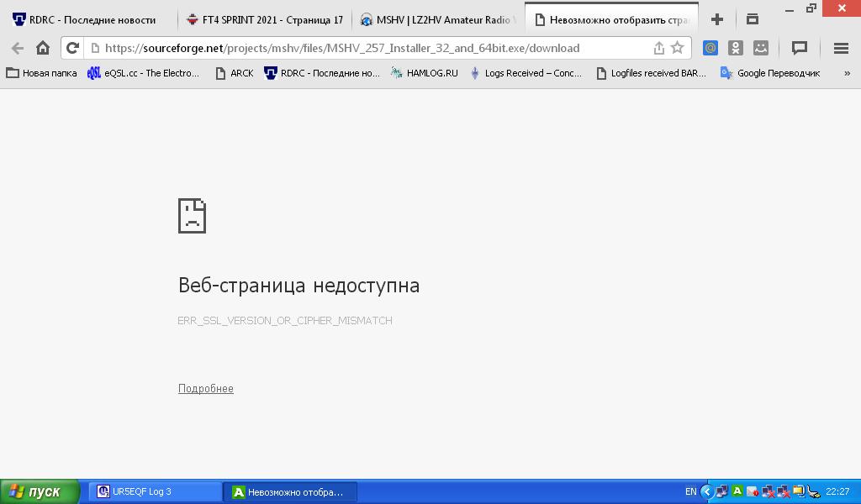Screen dimensions: 861x504
Task: Open the stacked tabs overview icon
Action: point(753,18)
